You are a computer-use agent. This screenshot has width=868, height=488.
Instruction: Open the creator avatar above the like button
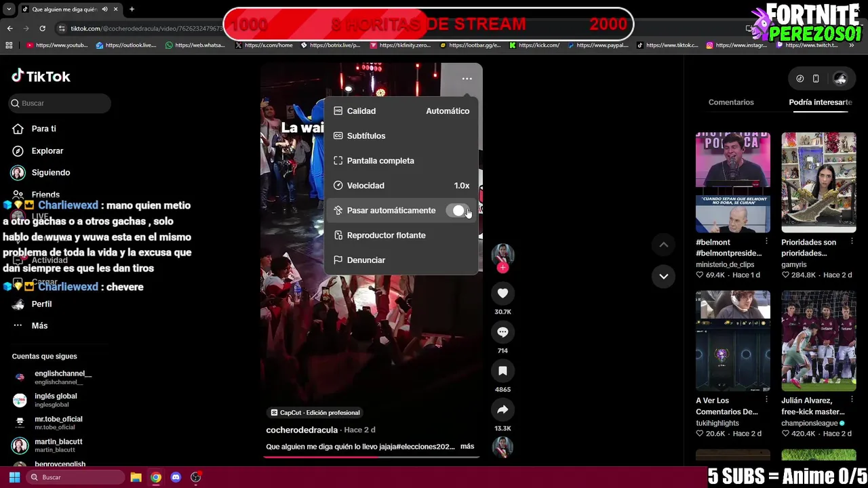coord(502,253)
